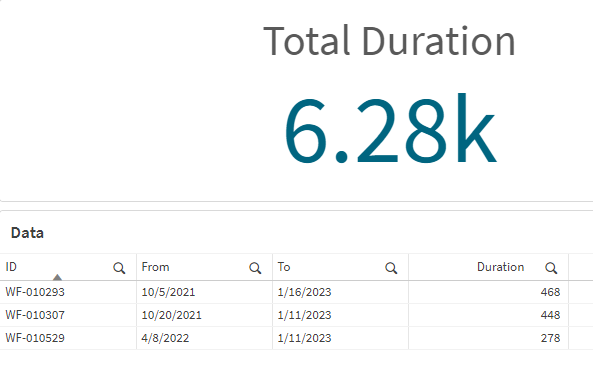The width and height of the screenshot is (593, 369).
Task: Select To date 1/16/2023
Action: [x=304, y=292]
